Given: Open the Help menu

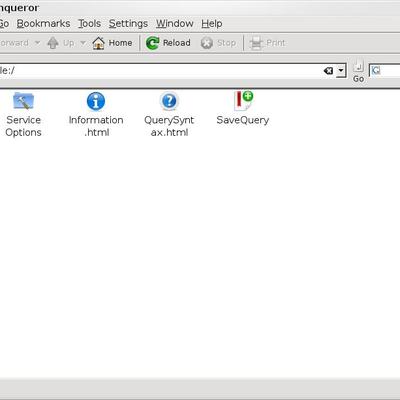Looking at the screenshot, I should coord(212,24).
